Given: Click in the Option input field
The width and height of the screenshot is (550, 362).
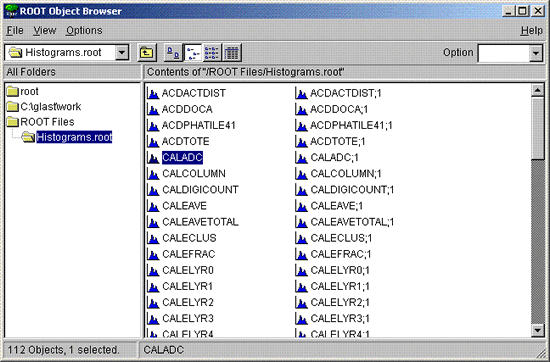Looking at the screenshot, I should [504, 53].
